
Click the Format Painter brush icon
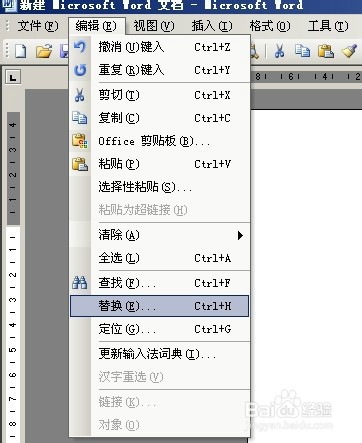point(349,51)
